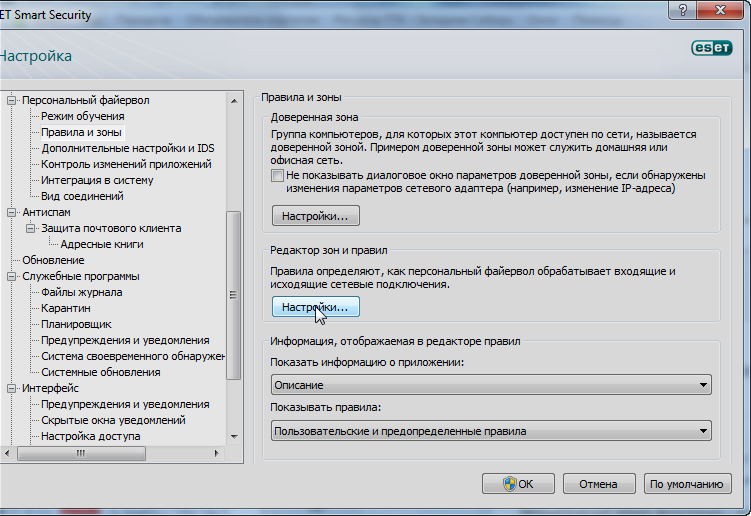Viewport: 751px width, 516px height.
Task: Open the Описание application info dropdown
Action: pos(491,385)
